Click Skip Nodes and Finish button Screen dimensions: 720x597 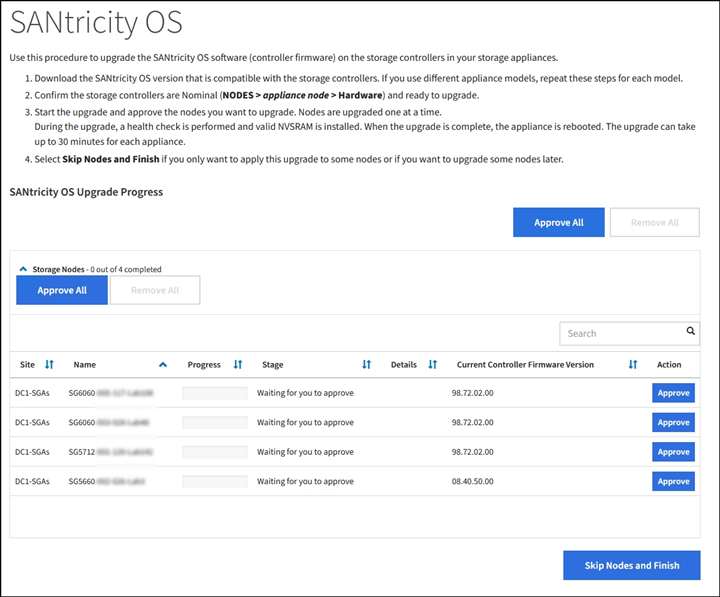[631, 565]
